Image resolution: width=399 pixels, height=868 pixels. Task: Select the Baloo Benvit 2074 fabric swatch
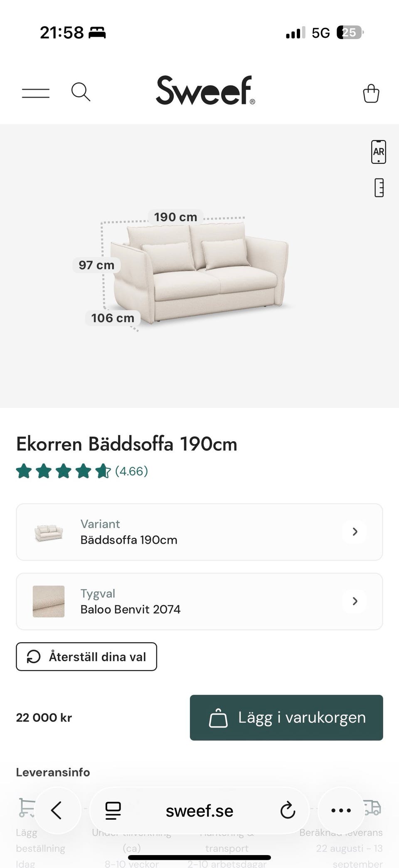(49, 601)
